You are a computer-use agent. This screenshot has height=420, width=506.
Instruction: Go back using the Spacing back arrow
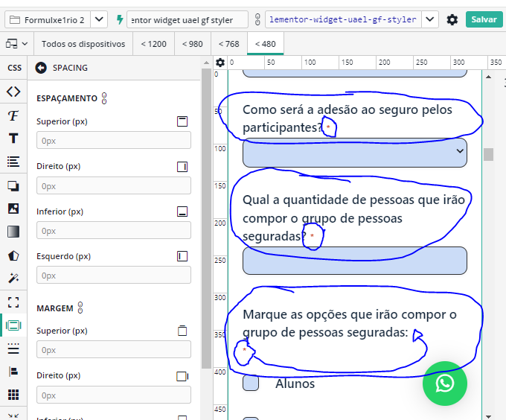click(41, 68)
